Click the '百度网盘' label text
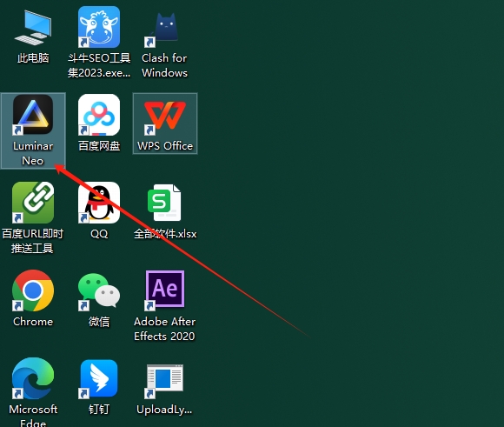504x427 pixels. (x=99, y=146)
